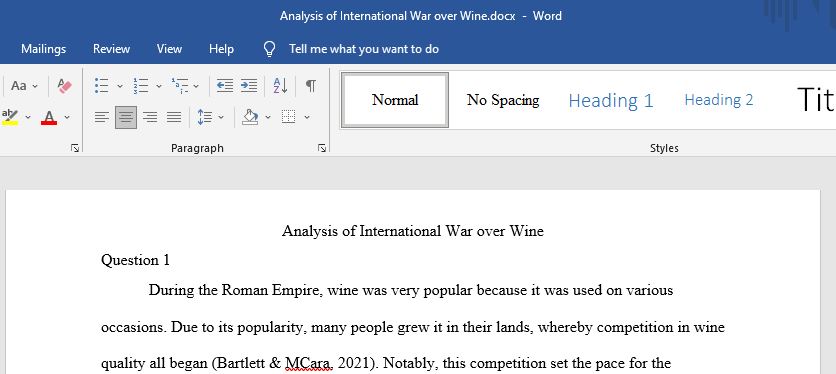Screen dimensions: 836x374
Task: Apply the Title style
Action: (816, 100)
